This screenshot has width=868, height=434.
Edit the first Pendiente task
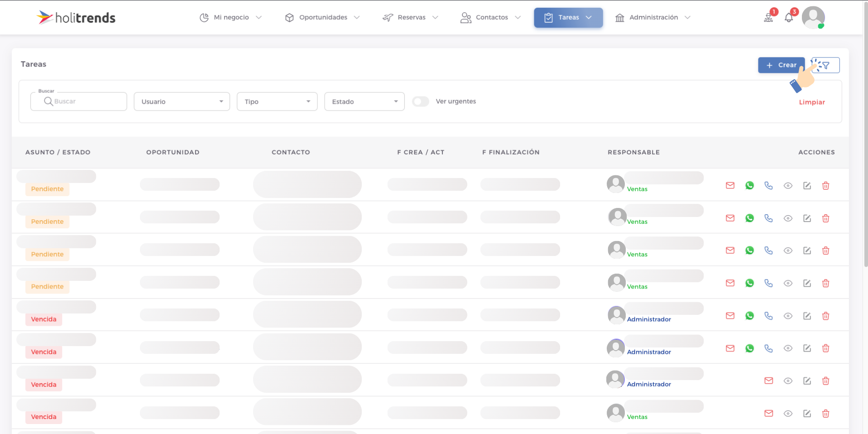807,186
